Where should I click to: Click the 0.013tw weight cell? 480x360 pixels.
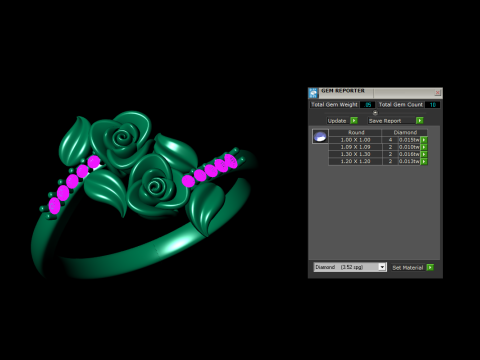tap(409, 161)
